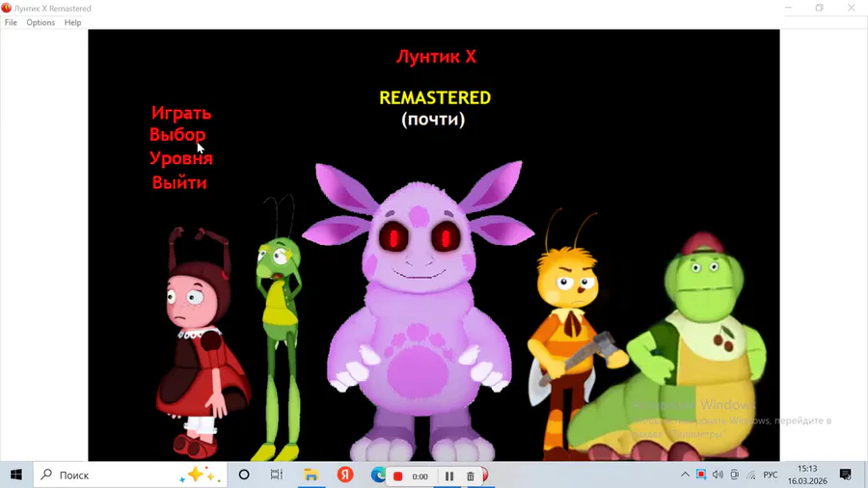This screenshot has width=868, height=488.
Task: Open the File menu
Action: point(11,23)
